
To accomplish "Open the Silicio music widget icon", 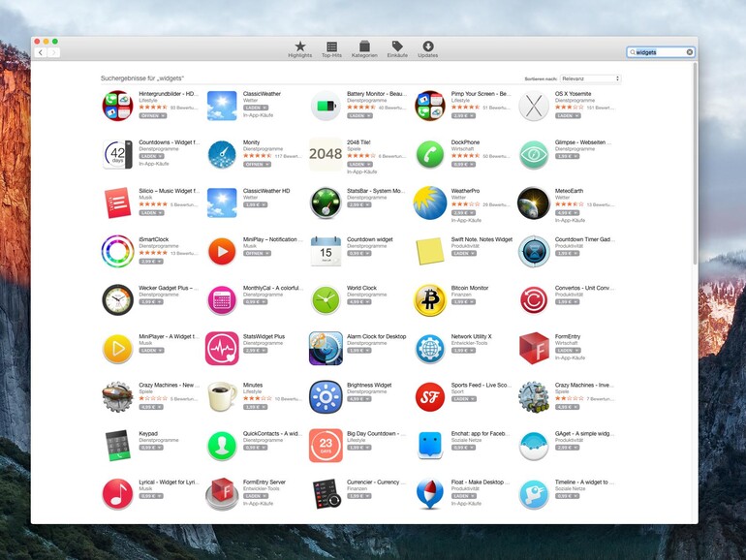I will point(117,202).
